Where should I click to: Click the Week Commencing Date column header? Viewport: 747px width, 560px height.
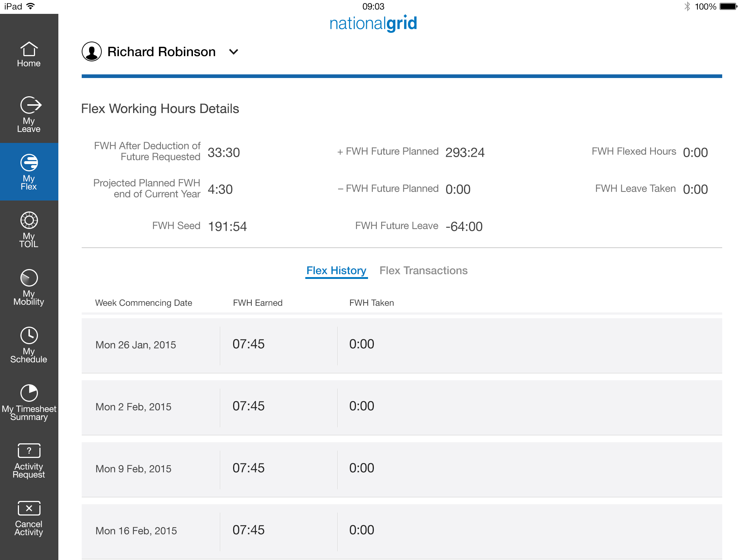coord(143,303)
